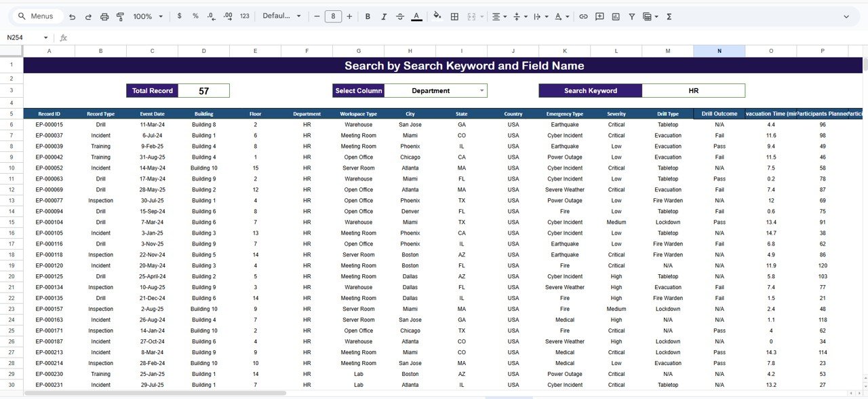The width and height of the screenshot is (868, 399).
Task: Open the text color picker
Action: (x=416, y=16)
